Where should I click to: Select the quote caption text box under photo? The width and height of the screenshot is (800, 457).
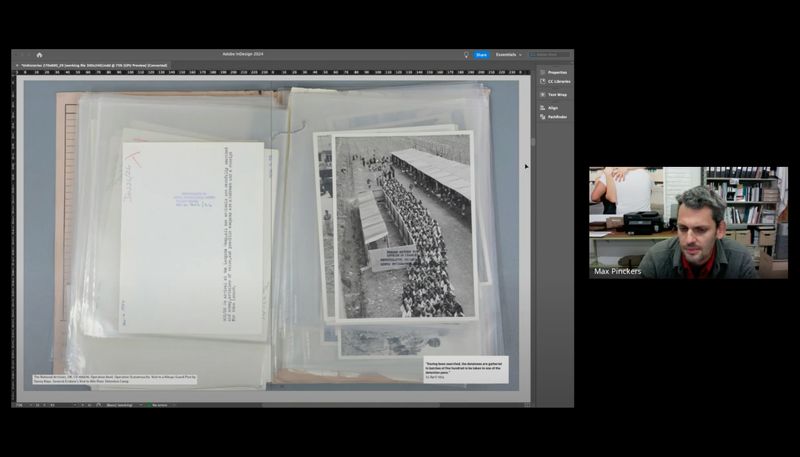tap(466, 369)
